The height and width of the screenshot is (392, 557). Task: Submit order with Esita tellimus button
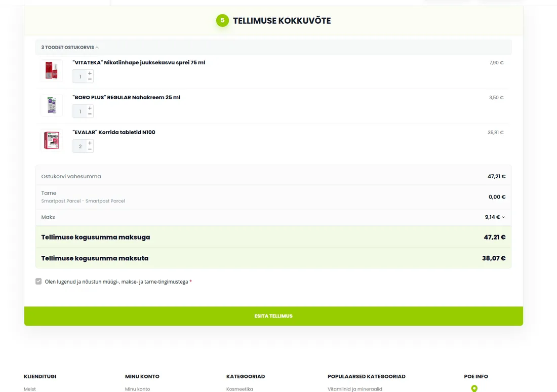[273, 316]
